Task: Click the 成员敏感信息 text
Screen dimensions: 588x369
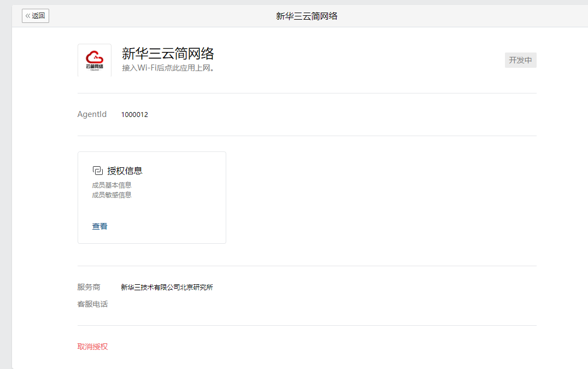Action: [x=111, y=195]
